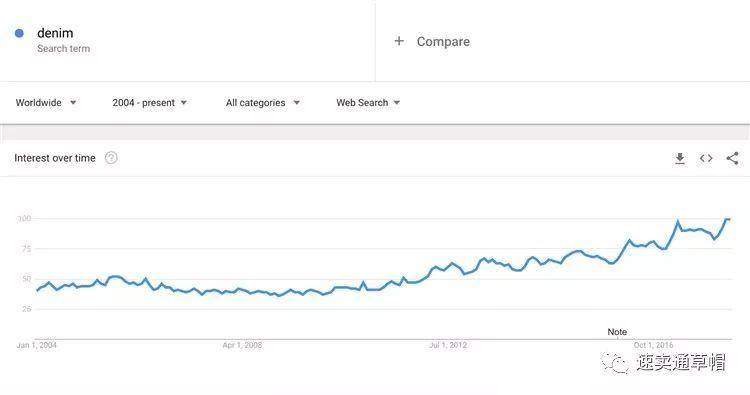Screen dimensions: 750x395
Task: Click the plus icon beside Compare
Action: pyautogui.click(x=399, y=41)
